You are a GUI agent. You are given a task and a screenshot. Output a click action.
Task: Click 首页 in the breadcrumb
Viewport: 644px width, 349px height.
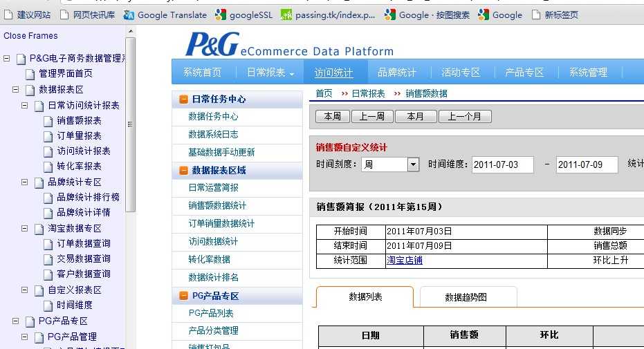coord(324,93)
